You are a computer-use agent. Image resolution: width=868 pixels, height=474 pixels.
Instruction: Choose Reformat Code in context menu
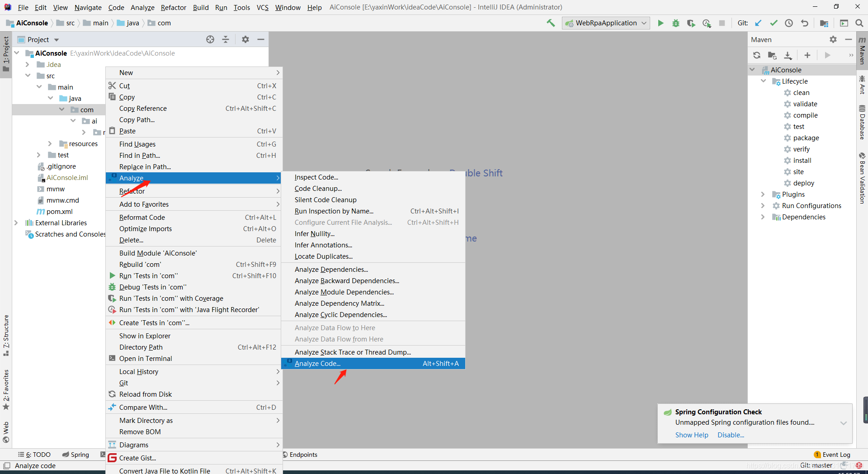pos(194,218)
